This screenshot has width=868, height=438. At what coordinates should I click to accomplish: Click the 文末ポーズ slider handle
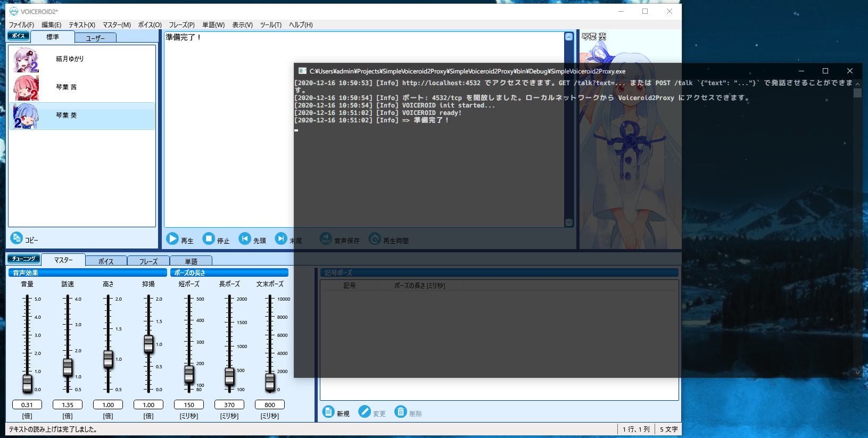pyautogui.click(x=270, y=382)
